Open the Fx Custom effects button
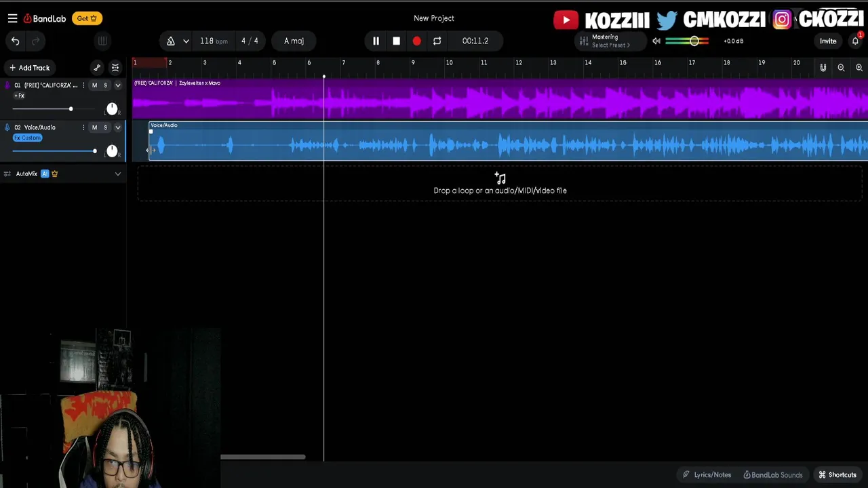This screenshot has width=868, height=488. pos(28,138)
